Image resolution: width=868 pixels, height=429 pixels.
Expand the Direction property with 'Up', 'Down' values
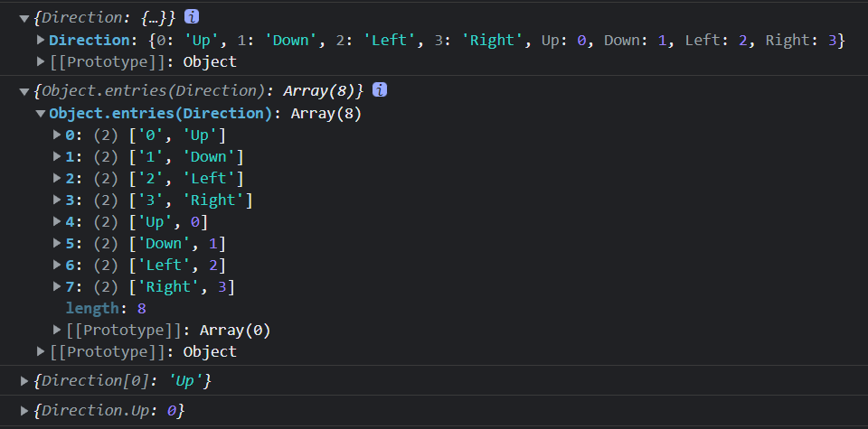coord(41,40)
